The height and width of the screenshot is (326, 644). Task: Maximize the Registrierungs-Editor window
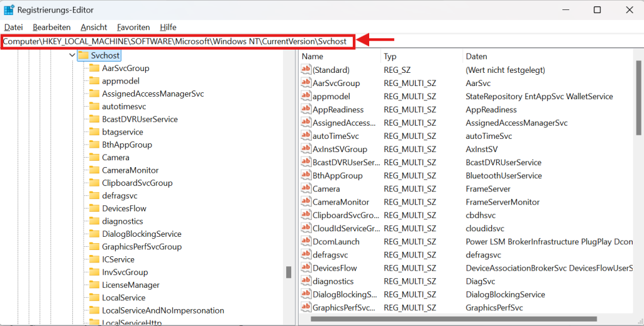click(597, 10)
